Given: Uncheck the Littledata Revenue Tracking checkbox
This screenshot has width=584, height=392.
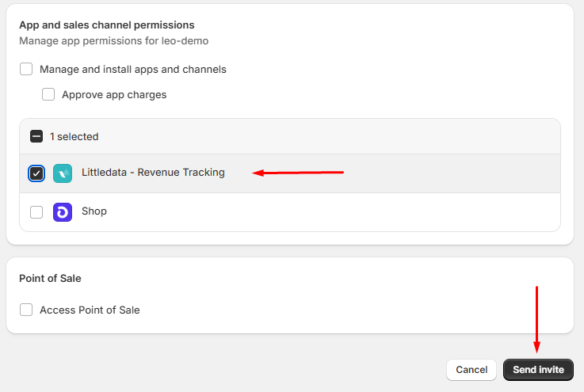Looking at the screenshot, I should click(x=36, y=173).
